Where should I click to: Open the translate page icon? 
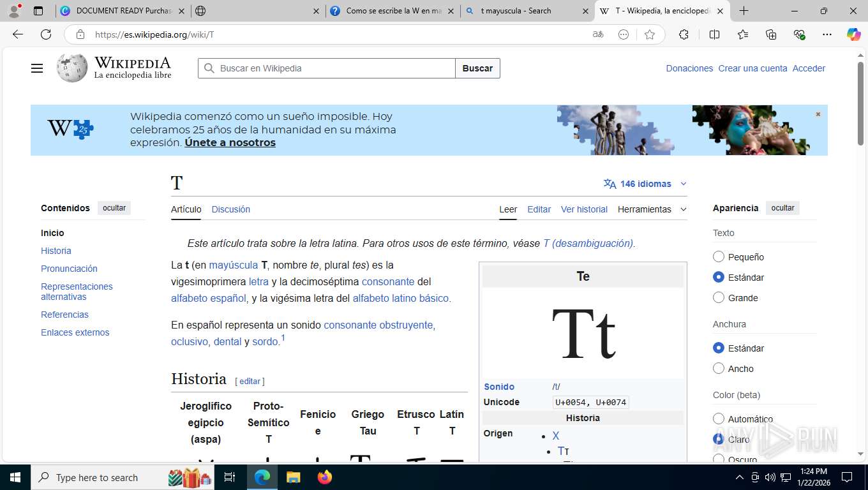tap(598, 34)
